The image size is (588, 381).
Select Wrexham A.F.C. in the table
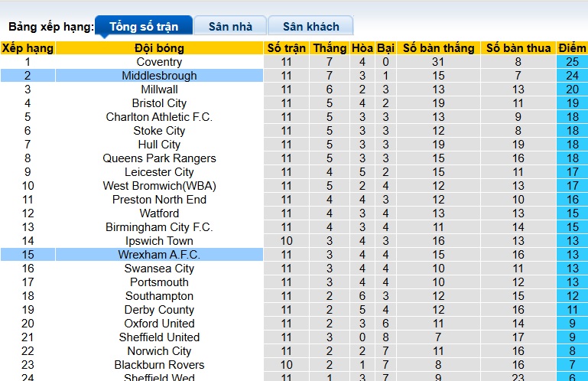(159, 255)
